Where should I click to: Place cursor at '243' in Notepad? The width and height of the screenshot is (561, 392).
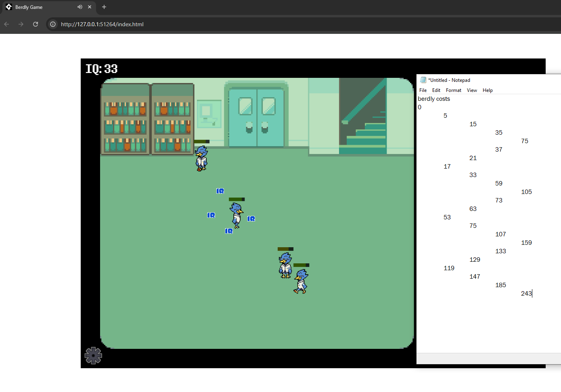(526, 294)
